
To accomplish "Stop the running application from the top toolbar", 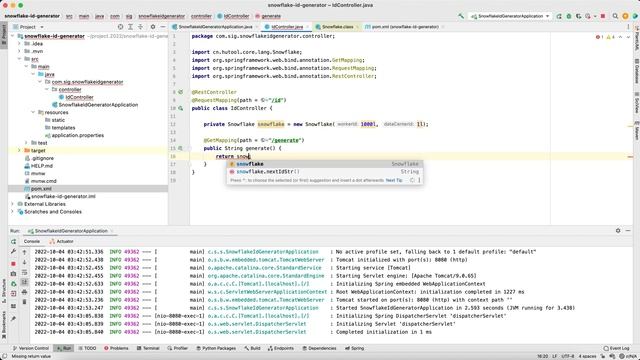I will pos(603,16).
